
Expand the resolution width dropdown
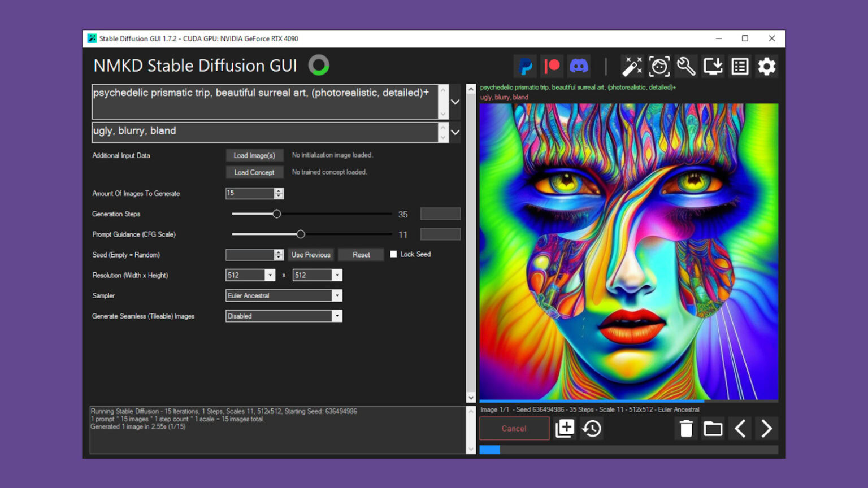pos(270,275)
